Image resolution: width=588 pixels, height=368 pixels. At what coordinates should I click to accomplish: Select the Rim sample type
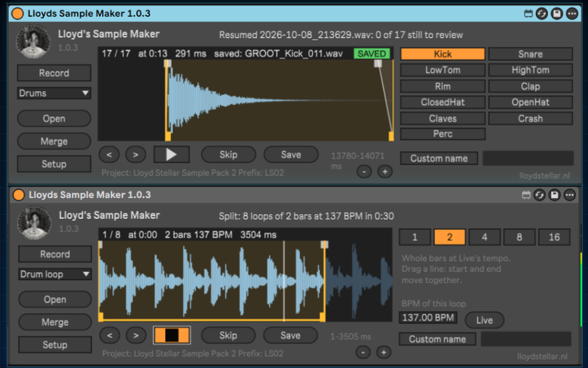[x=442, y=86]
